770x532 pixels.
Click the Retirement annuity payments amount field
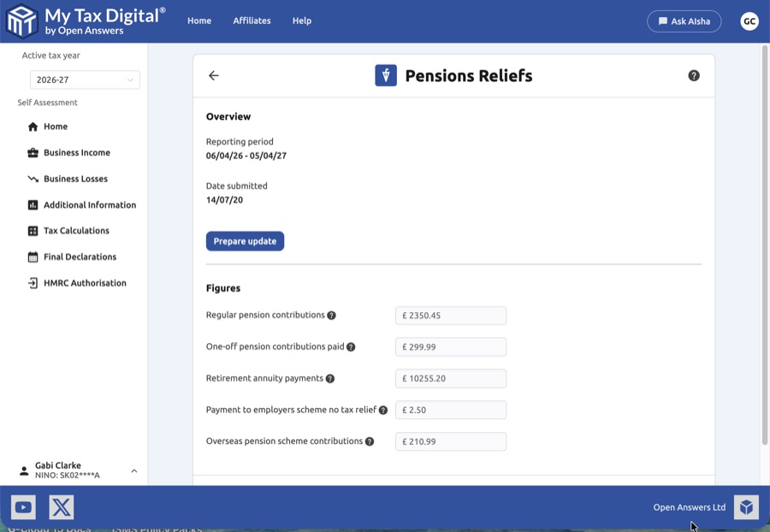(451, 379)
